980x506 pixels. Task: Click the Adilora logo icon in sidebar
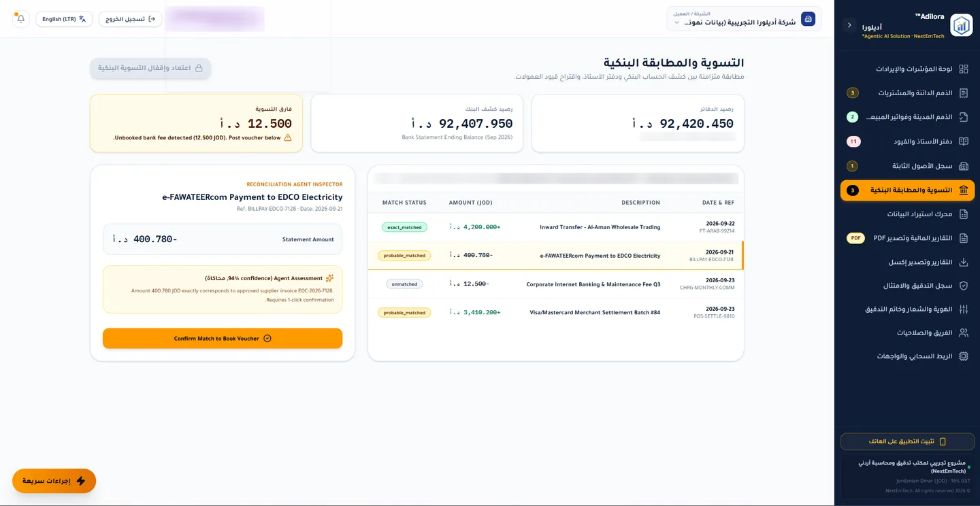click(961, 25)
